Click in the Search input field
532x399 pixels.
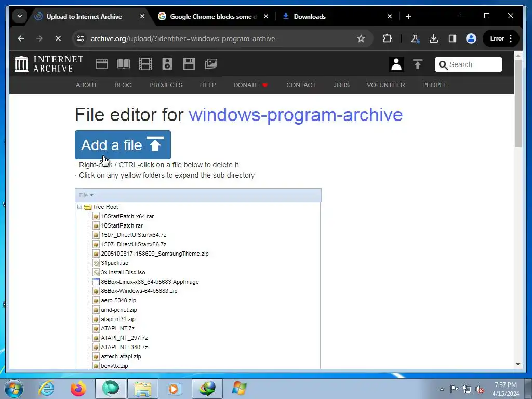point(469,64)
